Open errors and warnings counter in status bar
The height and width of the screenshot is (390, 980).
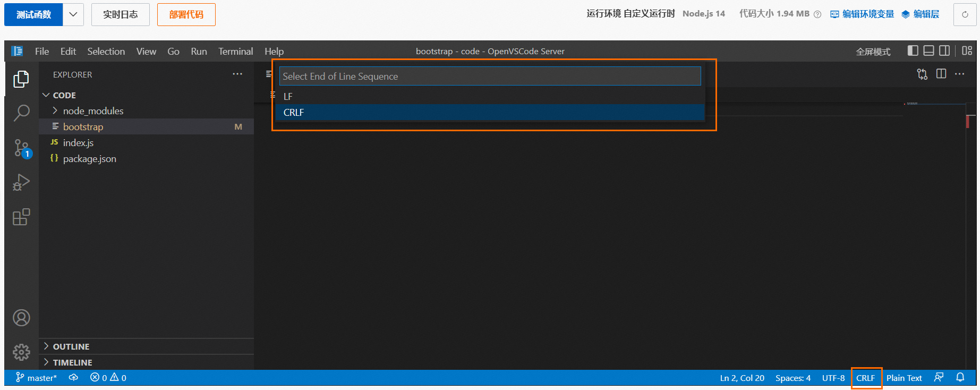pos(108,377)
